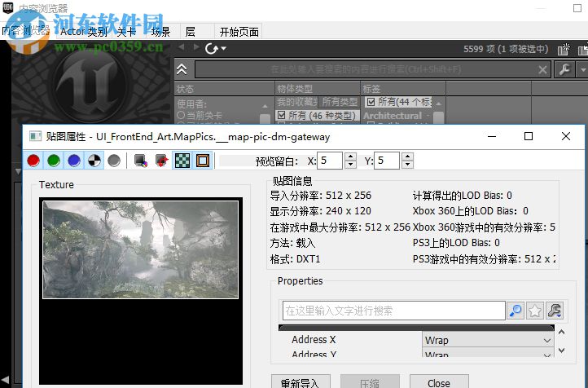Click the texture properties window icon

36,136
